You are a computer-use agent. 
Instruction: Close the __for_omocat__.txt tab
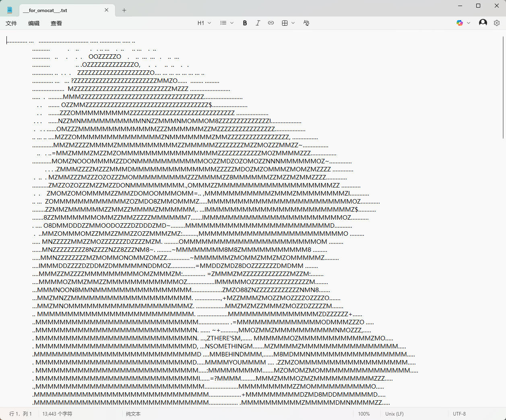coord(107,10)
